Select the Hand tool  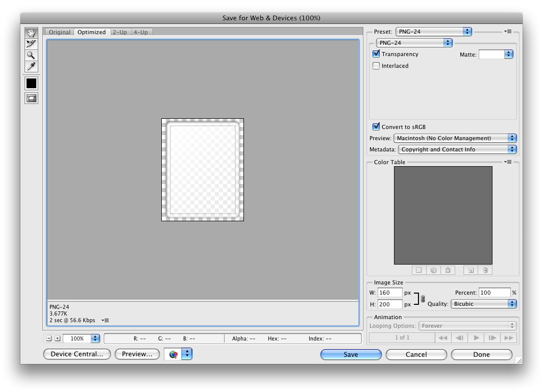click(x=31, y=33)
